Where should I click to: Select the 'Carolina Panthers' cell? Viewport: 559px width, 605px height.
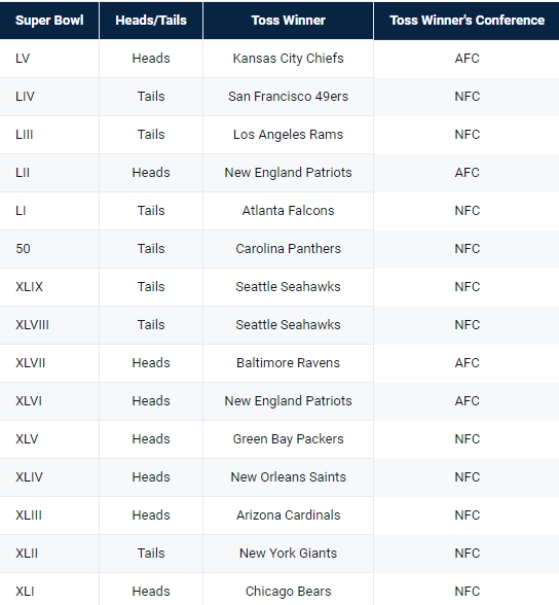288,248
